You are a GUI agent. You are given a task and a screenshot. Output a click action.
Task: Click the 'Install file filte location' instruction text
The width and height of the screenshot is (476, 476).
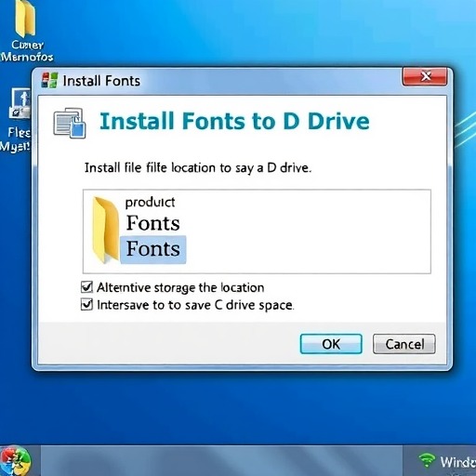[x=197, y=168]
